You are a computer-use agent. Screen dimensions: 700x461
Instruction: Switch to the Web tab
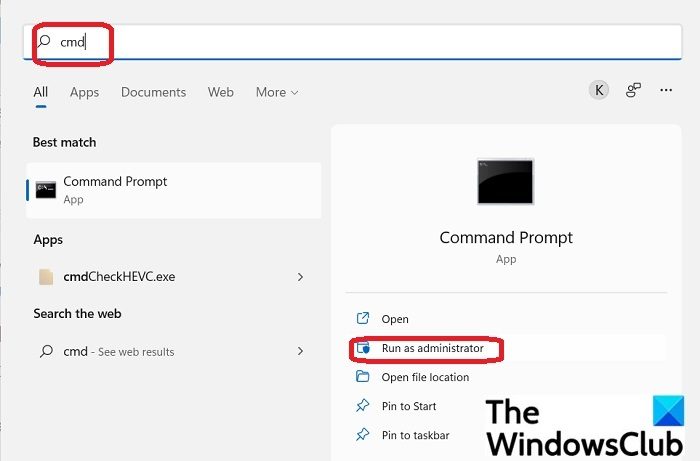[x=221, y=92]
